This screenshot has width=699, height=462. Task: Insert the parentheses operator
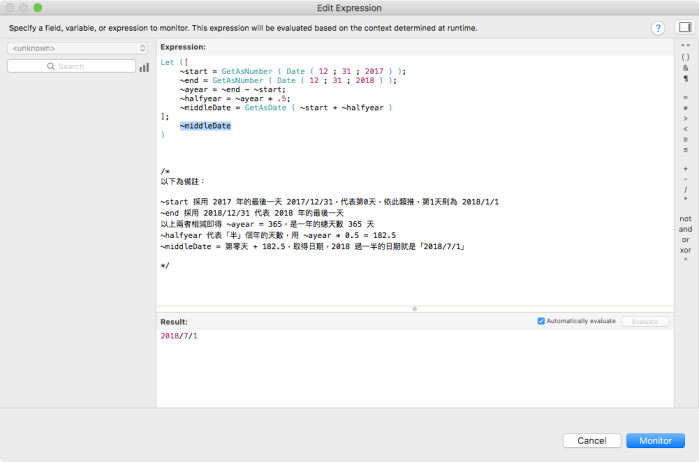click(x=685, y=57)
